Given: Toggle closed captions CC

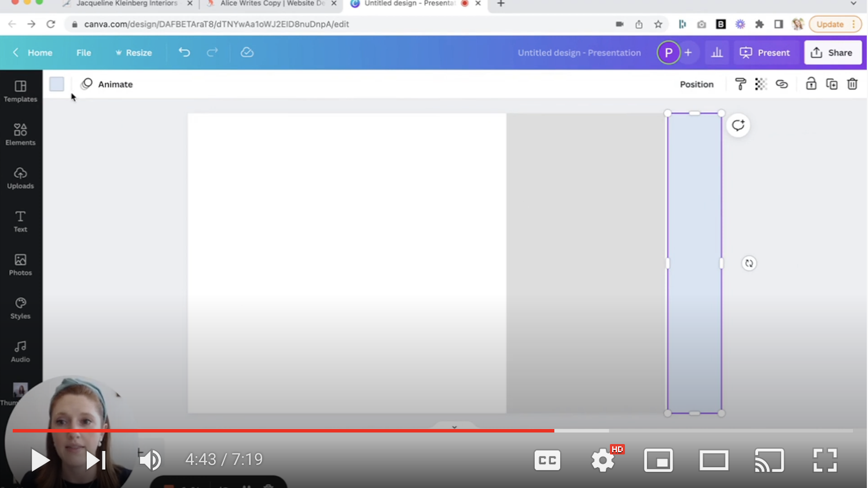Looking at the screenshot, I should click(547, 460).
